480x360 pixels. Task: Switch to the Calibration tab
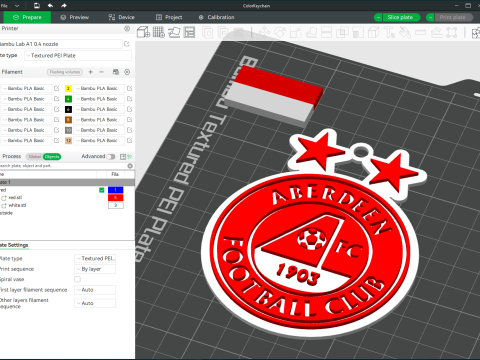217,17
